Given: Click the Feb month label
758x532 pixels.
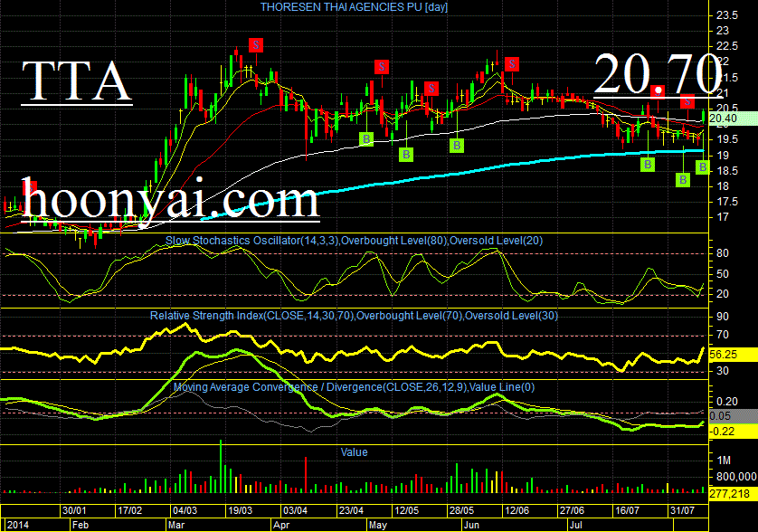Looking at the screenshot, I should coord(81,525).
